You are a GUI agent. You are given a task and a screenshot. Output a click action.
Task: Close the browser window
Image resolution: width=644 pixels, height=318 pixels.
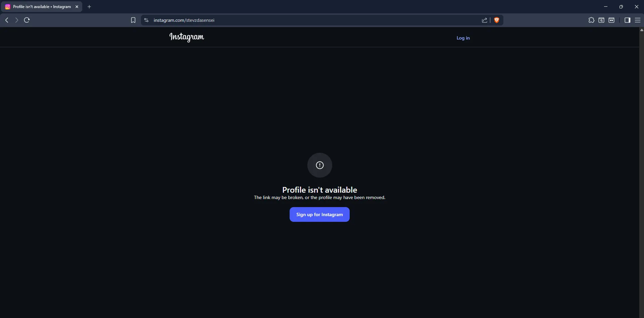click(x=637, y=7)
